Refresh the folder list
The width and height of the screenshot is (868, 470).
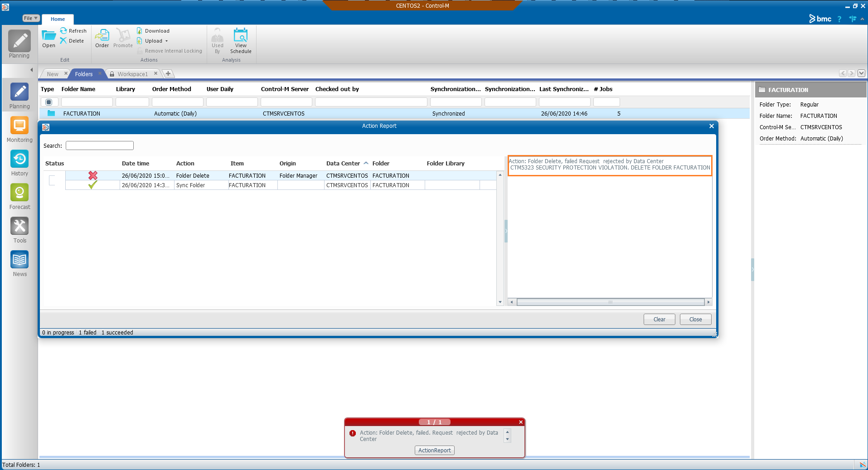(73, 31)
